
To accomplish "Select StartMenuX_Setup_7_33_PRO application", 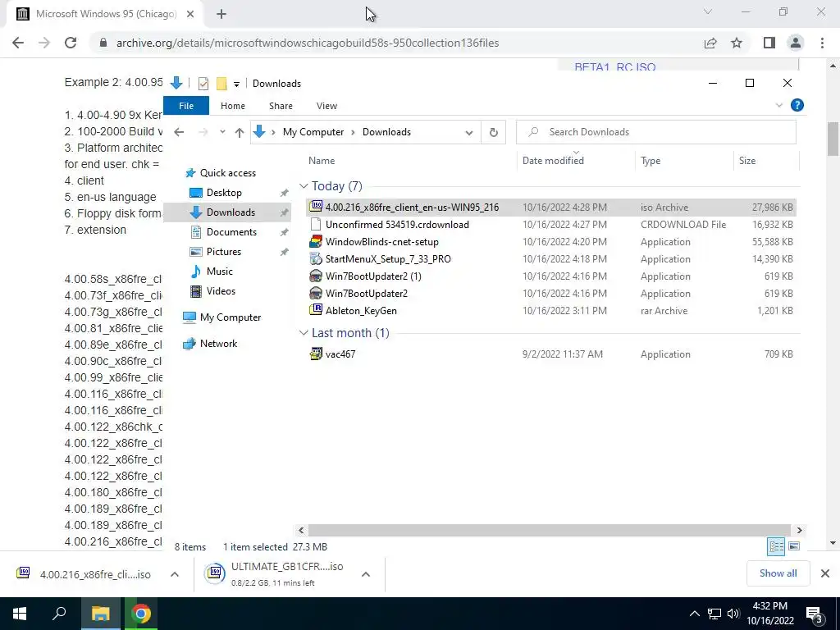I will pyautogui.click(x=550, y=258).
